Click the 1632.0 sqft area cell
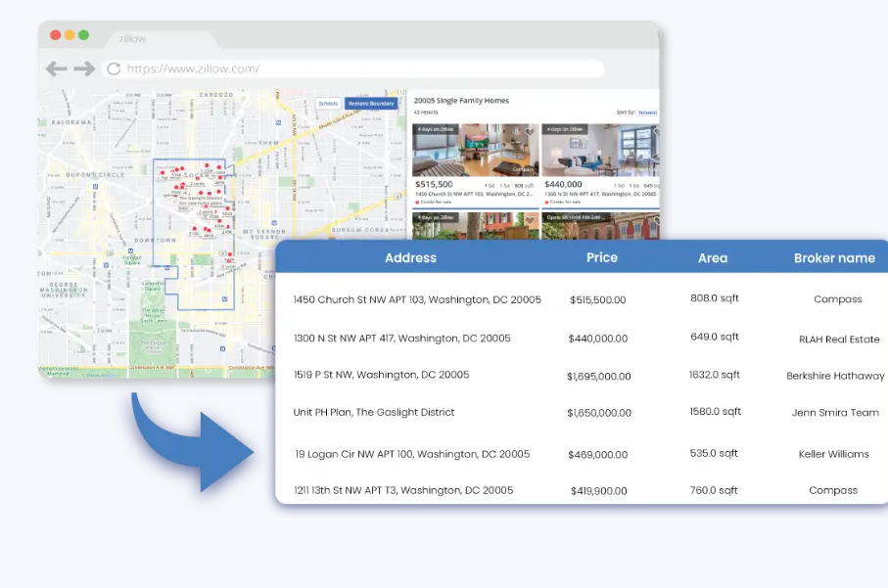 point(714,375)
